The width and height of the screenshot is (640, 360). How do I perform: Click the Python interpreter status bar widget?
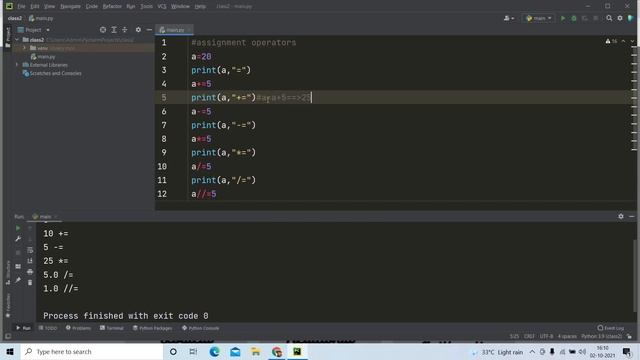(x=601, y=337)
